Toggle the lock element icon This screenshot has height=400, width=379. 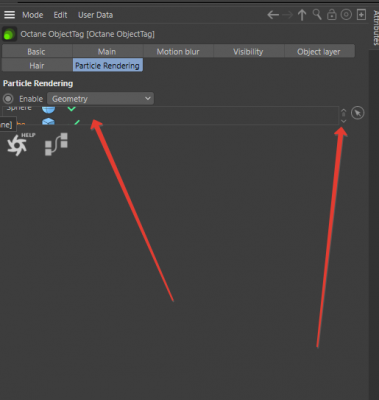click(331, 15)
